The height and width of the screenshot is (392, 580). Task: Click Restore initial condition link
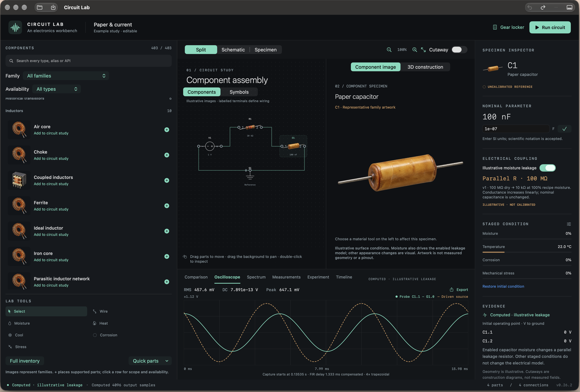point(503,286)
